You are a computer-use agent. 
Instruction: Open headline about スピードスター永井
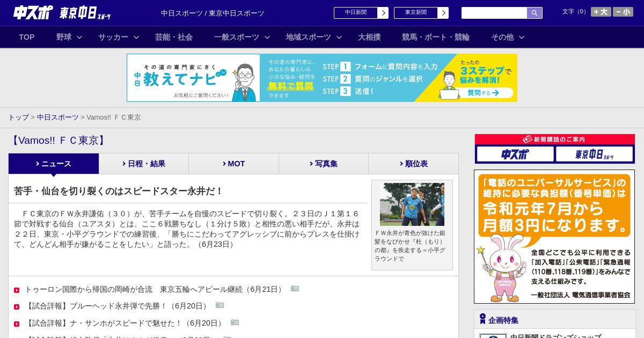point(119,191)
